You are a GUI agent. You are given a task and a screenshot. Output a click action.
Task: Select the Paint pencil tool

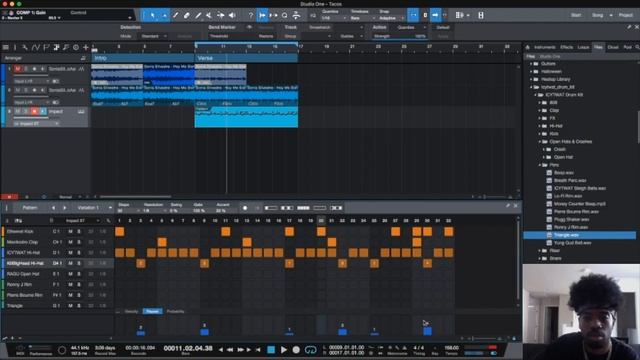coord(198,16)
